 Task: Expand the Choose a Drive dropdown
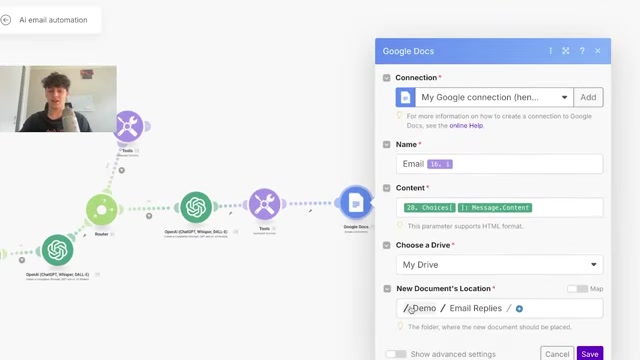(499, 264)
